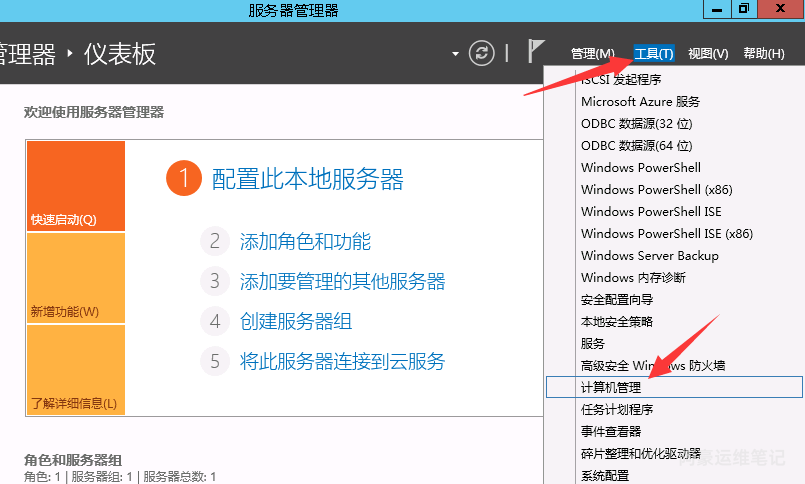Open 碎片整理和优化驱动器
Image resolution: width=805 pixels, height=484 pixels.
[641, 454]
